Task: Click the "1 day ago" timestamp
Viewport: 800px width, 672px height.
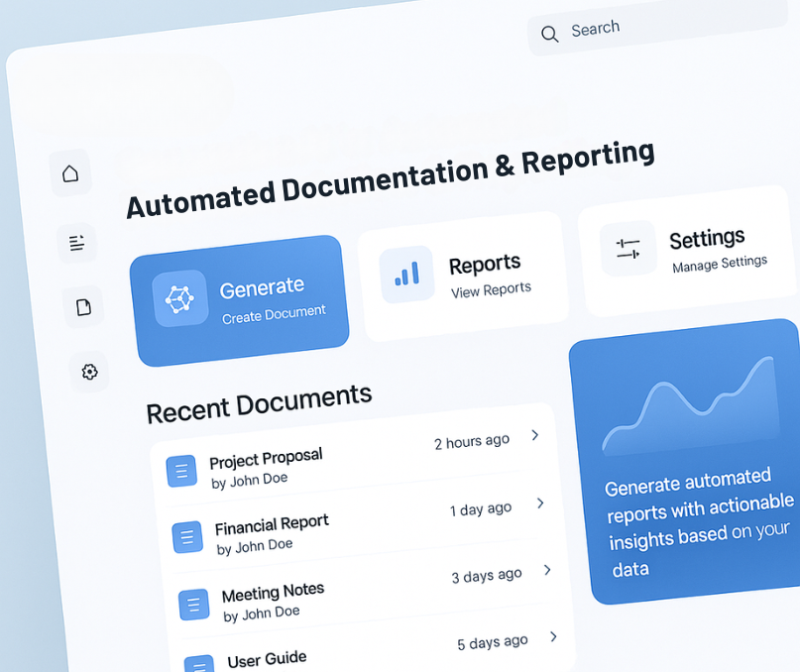Action: 481,509
